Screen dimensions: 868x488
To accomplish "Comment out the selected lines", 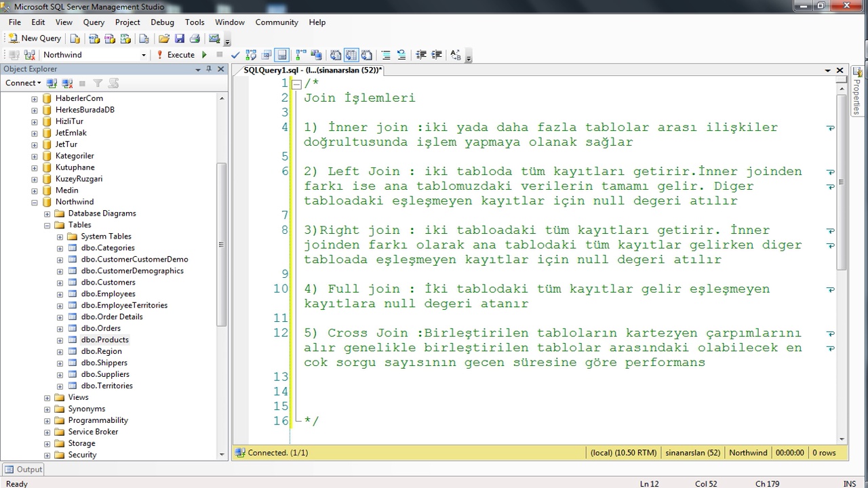I will coord(386,55).
